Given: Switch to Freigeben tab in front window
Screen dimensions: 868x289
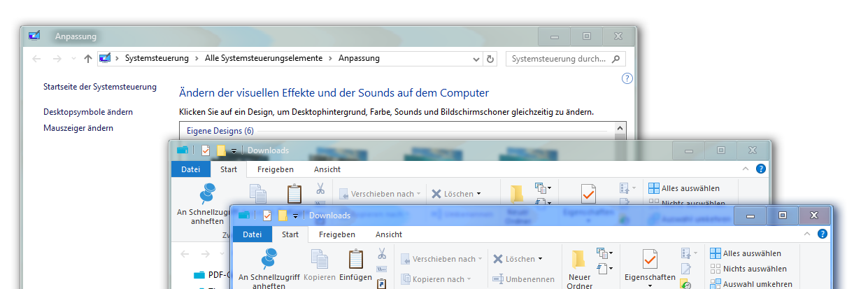Looking at the screenshot, I should (x=337, y=234).
